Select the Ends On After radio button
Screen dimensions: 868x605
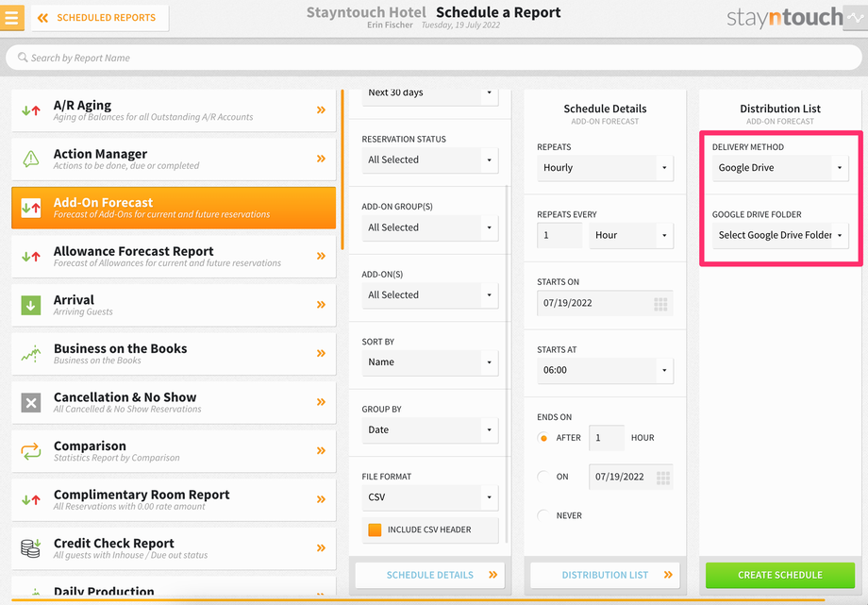tap(543, 438)
